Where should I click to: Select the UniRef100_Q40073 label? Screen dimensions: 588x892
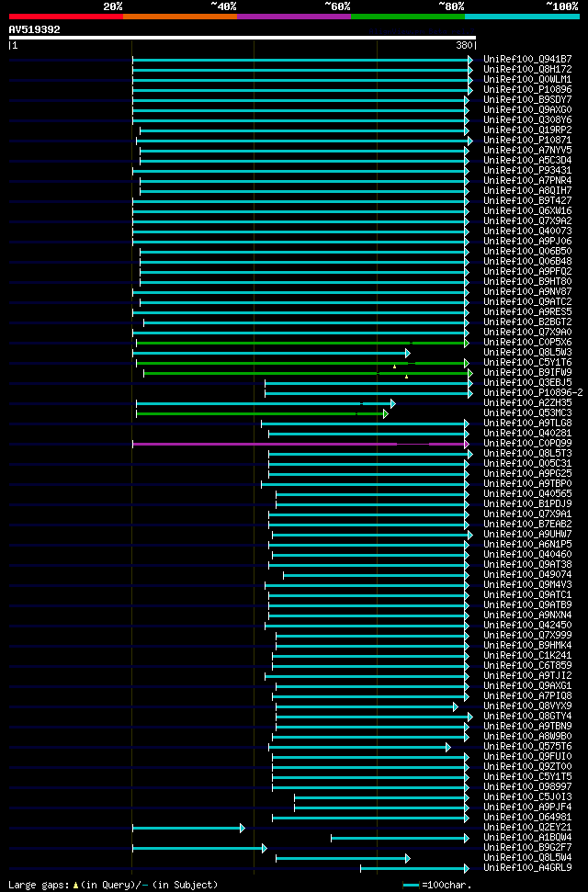(527, 231)
